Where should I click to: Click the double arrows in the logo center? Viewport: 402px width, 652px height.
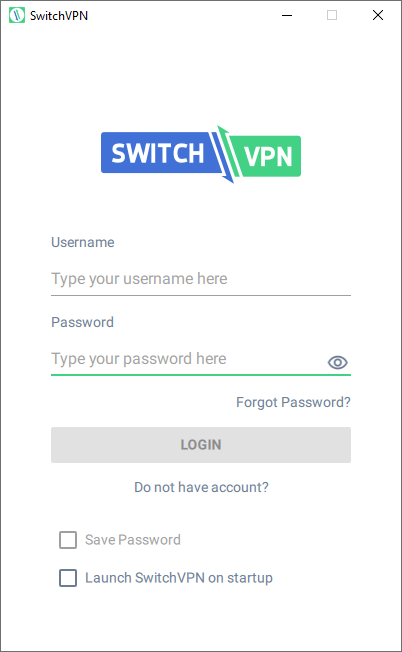(x=225, y=154)
